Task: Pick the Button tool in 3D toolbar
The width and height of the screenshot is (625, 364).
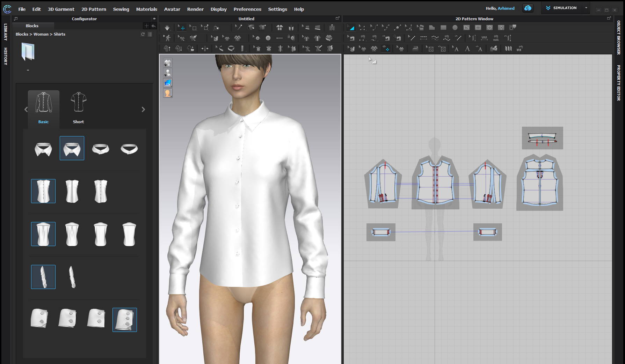Action: tap(268, 38)
